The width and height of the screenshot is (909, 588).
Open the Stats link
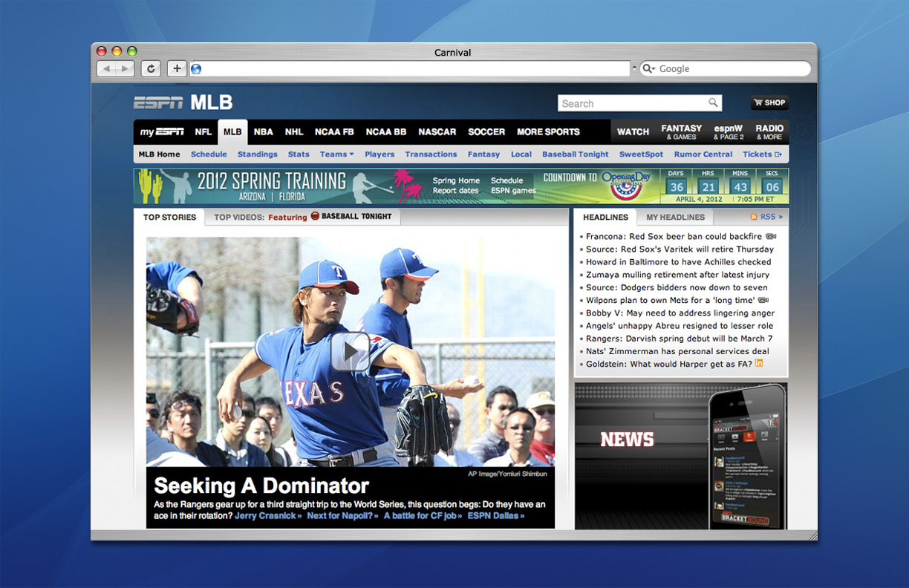tap(299, 154)
